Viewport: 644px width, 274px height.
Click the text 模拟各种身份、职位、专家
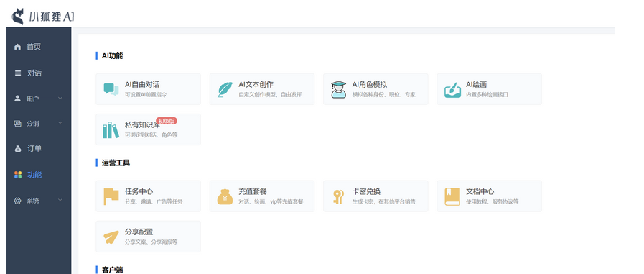pos(384,95)
